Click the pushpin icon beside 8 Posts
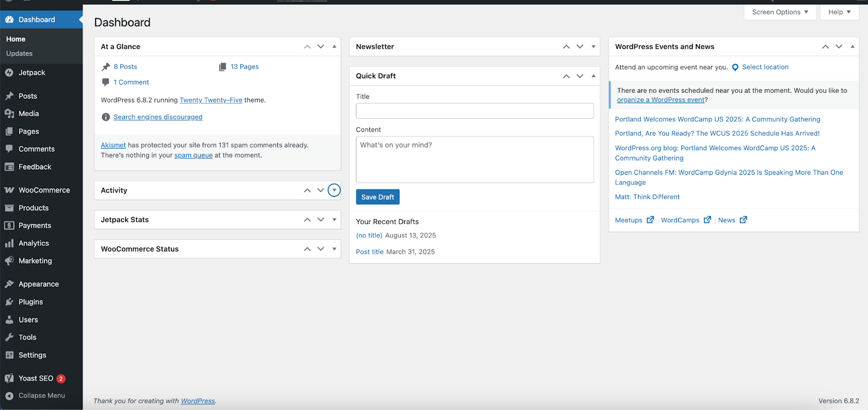This screenshot has height=410, width=868. click(106, 67)
